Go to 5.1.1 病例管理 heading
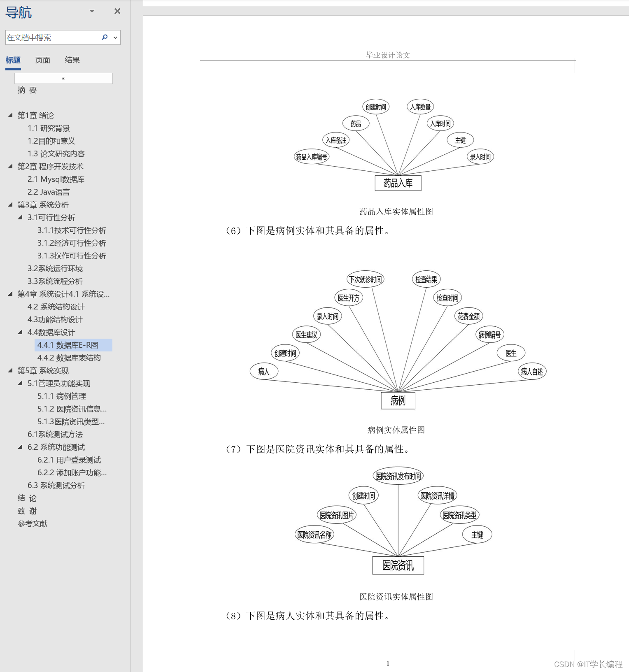Image resolution: width=629 pixels, height=672 pixels. (x=62, y=396)
